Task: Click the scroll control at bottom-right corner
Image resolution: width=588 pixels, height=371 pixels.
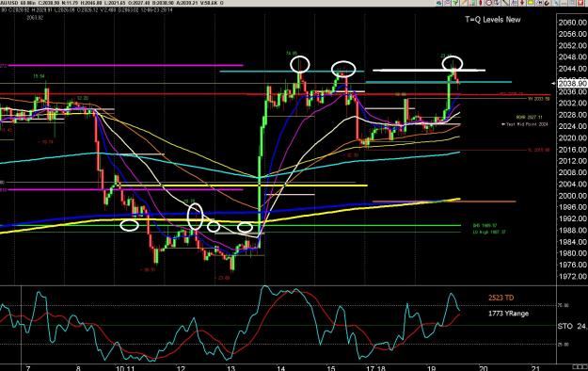Action: click(x=580, y=366)
